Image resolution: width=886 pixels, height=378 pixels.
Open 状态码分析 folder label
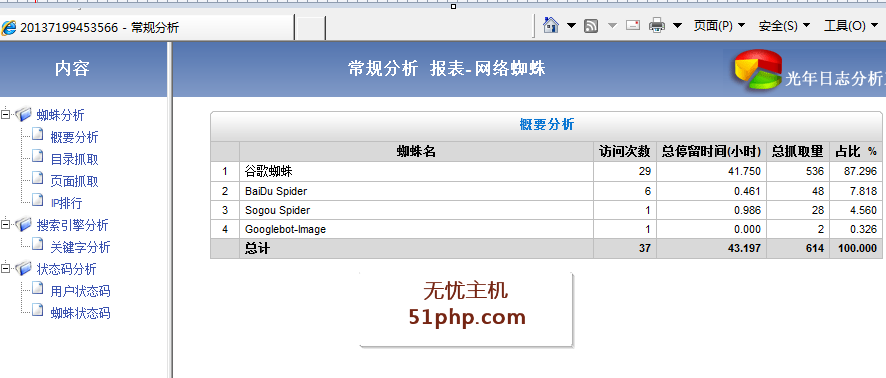67,269
